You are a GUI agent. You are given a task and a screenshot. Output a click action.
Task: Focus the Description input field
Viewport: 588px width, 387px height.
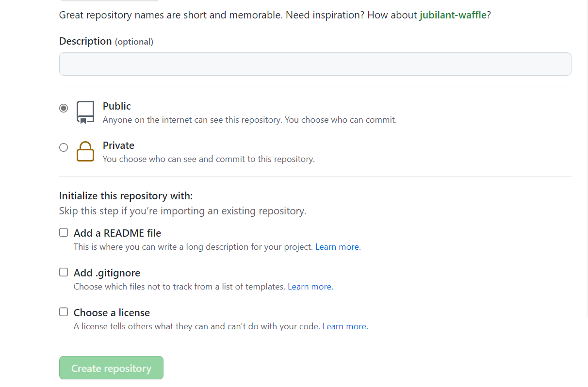coord(315,64)
